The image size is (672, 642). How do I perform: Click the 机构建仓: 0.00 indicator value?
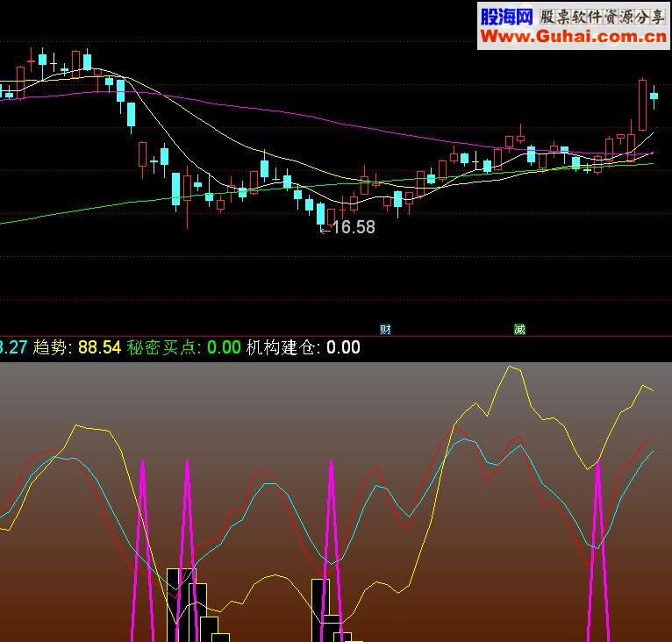pyautogui.click(x=304, y=347)
